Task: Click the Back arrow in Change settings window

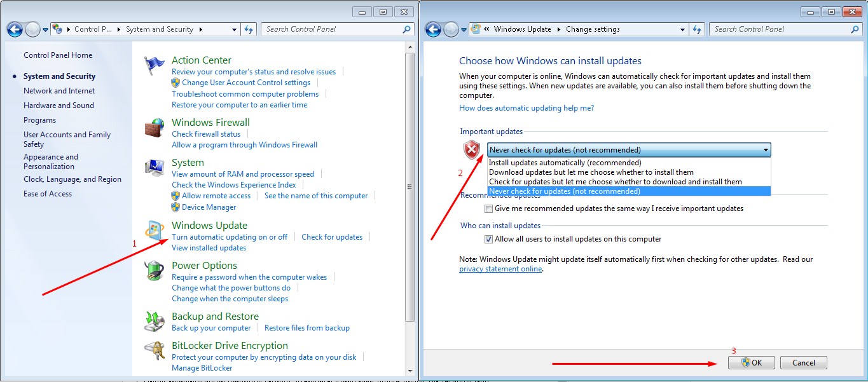Action: [433, 29]
